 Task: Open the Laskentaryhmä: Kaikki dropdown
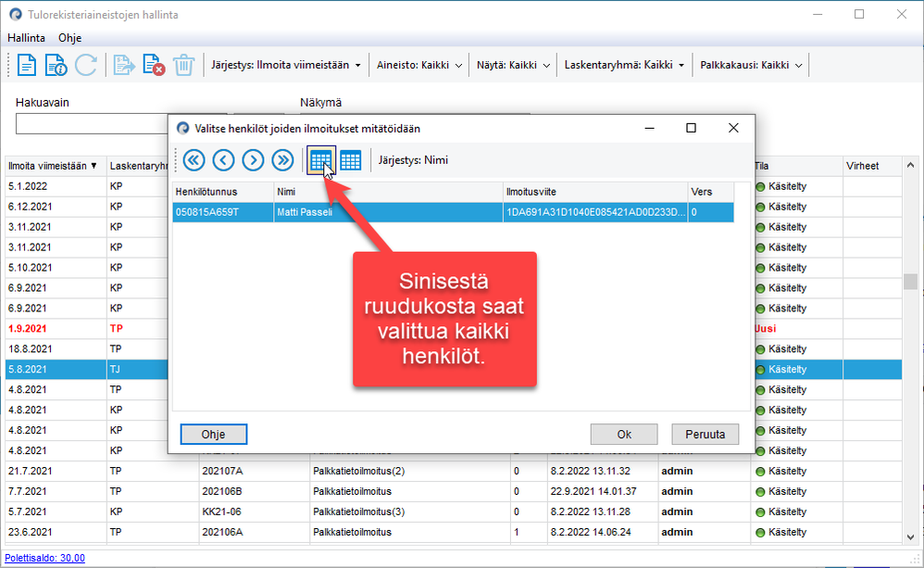pyautogui.click(x=624, y=65)
